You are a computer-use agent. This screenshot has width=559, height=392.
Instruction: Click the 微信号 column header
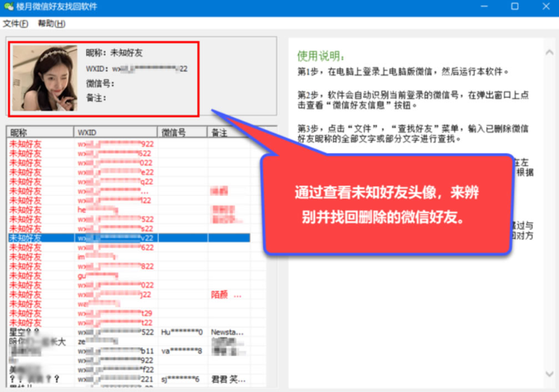pyautogui.click(x=182, y=132)
